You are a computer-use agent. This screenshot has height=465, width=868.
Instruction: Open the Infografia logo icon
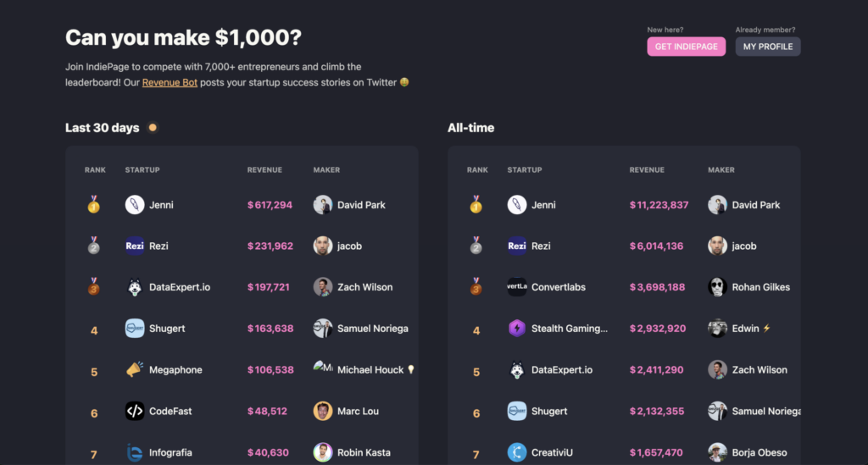[x=135, y=452]
